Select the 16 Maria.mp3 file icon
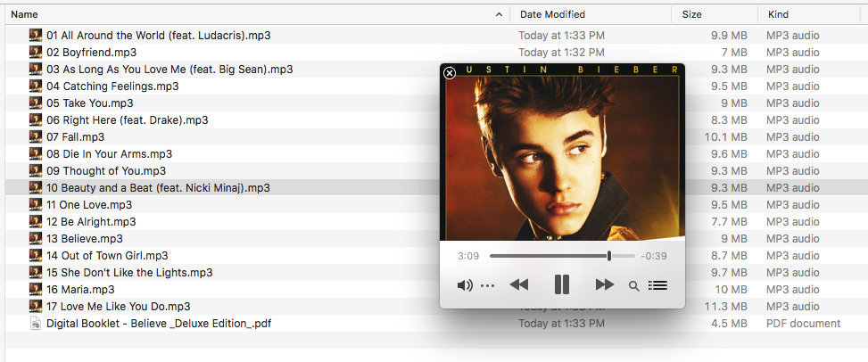868x362 pixels. coord(36,289)
